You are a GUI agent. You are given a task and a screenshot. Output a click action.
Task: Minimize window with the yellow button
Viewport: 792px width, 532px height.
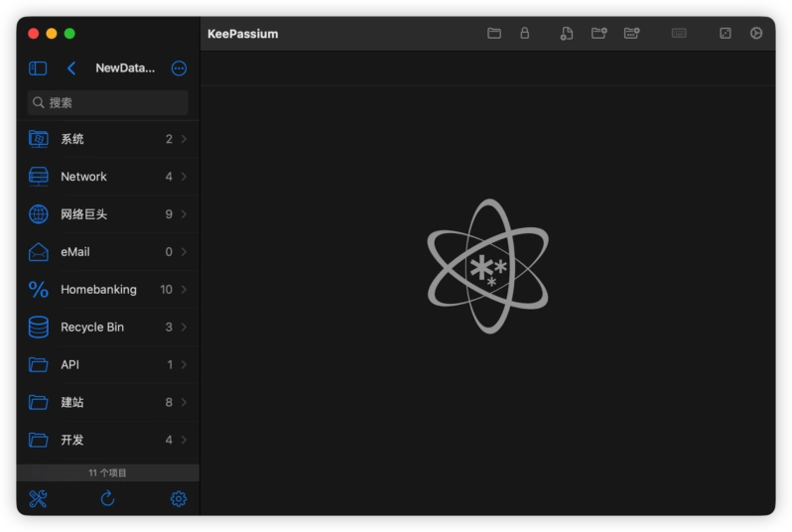point(52,34)
